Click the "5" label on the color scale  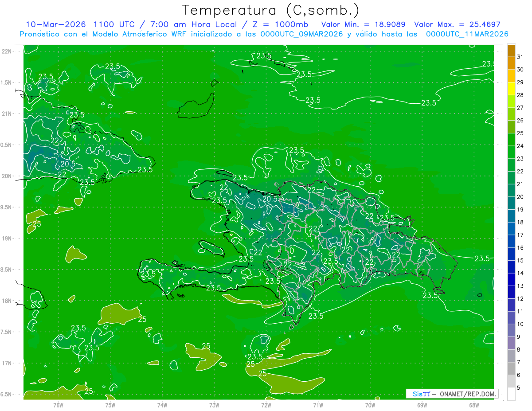pos(519,388)
